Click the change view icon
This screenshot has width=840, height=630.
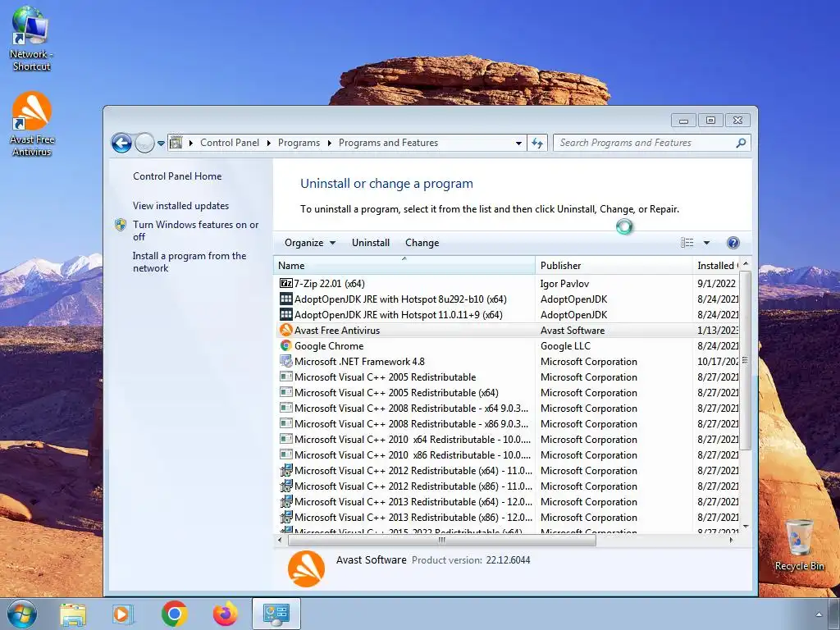click(687, 243)
